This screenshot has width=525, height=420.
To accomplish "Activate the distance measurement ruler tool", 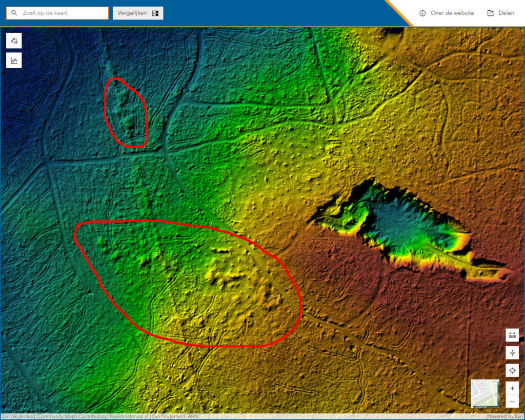I will (512, 335).
